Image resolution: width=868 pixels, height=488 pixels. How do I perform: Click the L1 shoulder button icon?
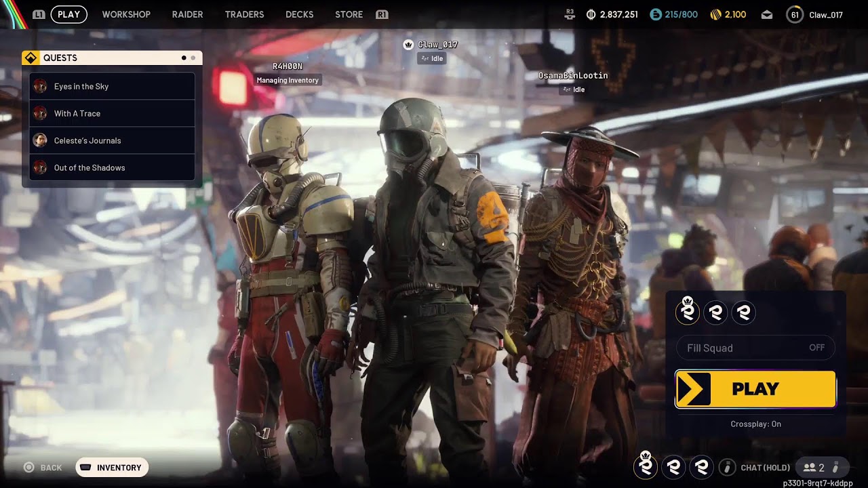[x=39, y=14]
